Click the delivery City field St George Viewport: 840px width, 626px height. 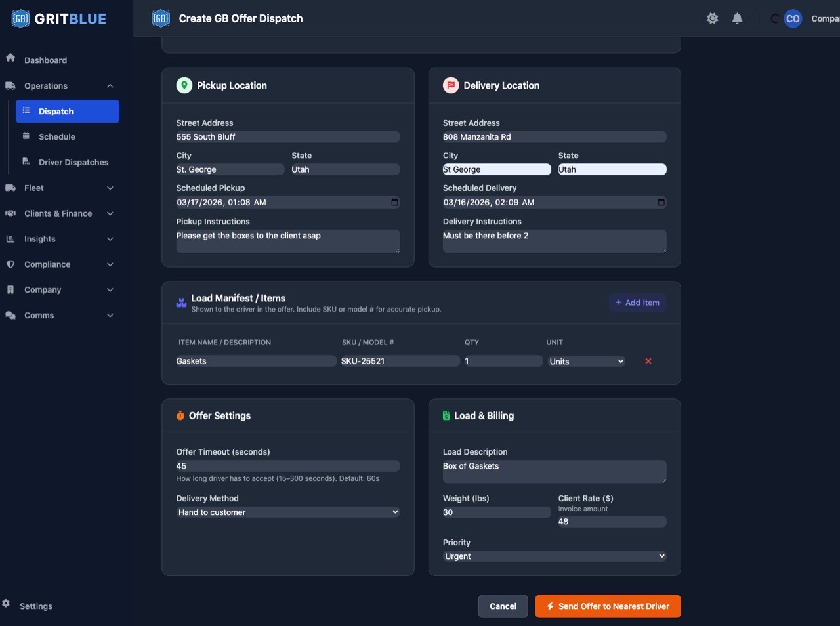coord(497,169)
